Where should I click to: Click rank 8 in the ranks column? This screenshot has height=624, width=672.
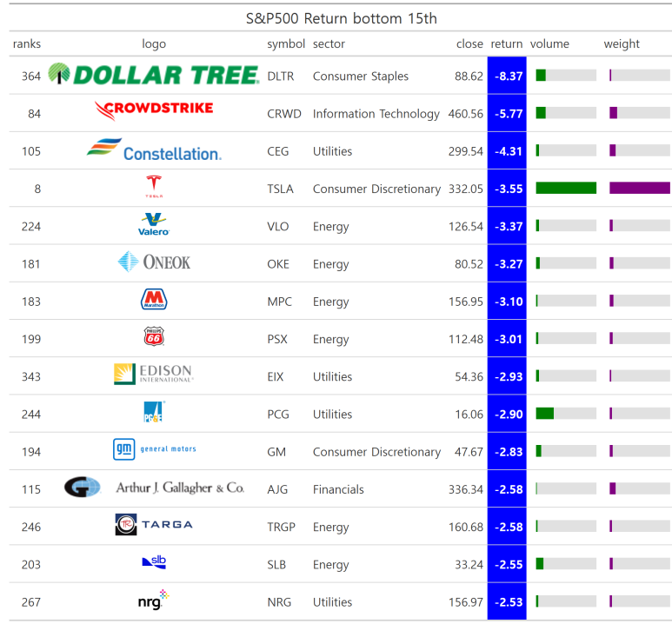tap(37, 189)
